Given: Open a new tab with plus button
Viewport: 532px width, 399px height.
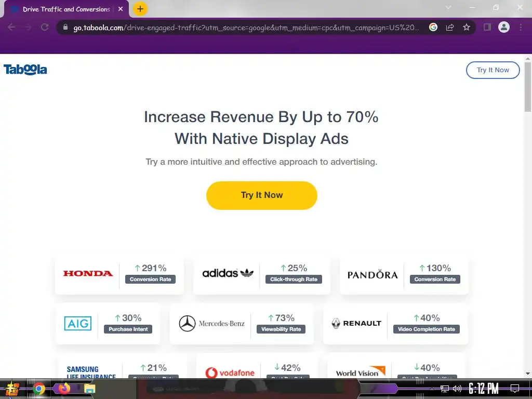Looking at the screenshot, I should pyautogui.click(x=140, y=9).
